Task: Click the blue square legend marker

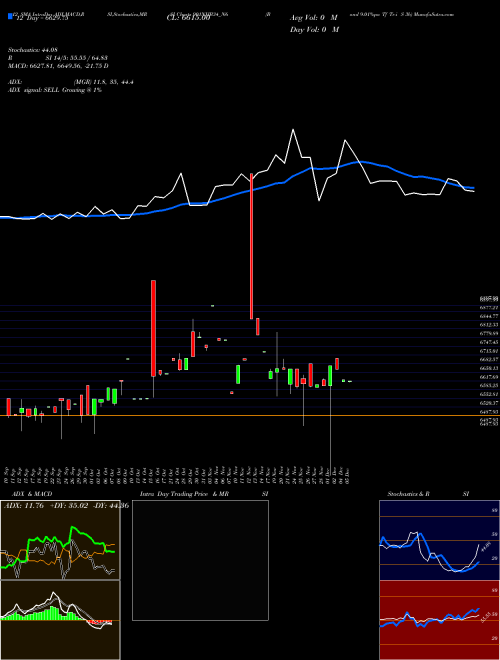Action: tap(11, 17)
